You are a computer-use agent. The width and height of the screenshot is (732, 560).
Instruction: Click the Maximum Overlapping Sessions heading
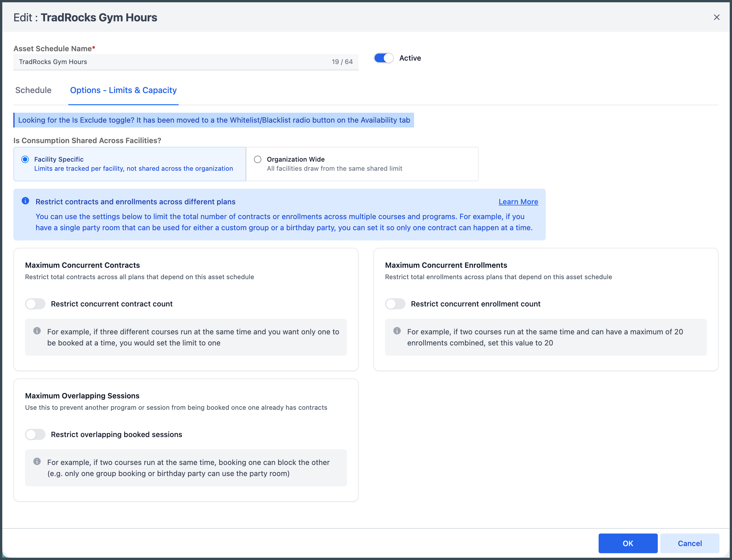point(82,396)
